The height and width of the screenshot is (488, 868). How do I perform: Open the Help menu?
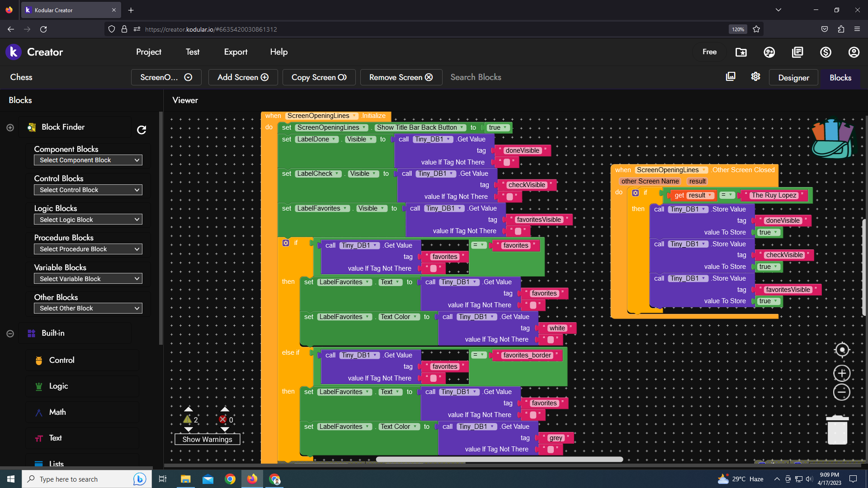pos(279,52)
